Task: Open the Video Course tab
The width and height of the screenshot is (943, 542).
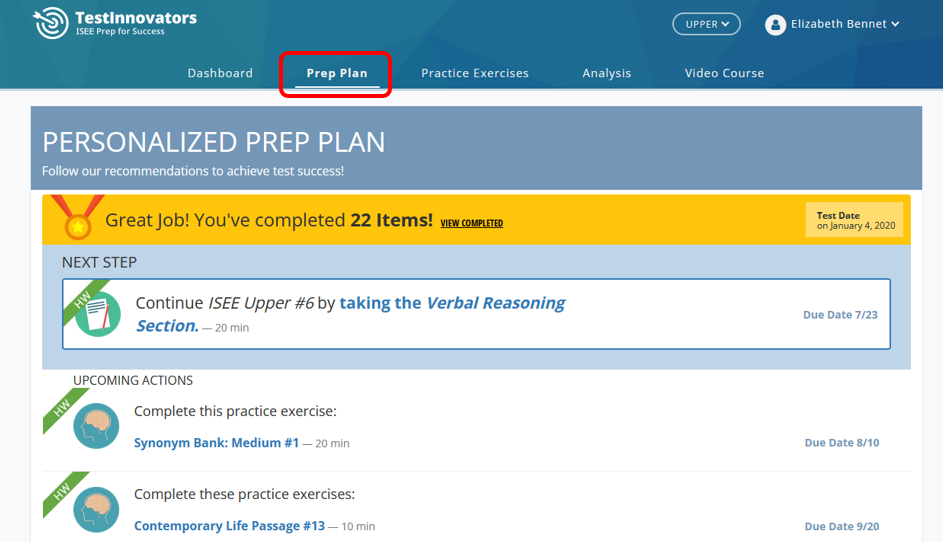Action: [724, 73]
